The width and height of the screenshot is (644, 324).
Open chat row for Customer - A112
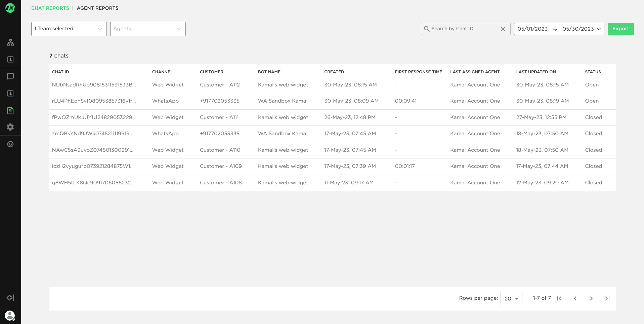(x=333, y=85)
